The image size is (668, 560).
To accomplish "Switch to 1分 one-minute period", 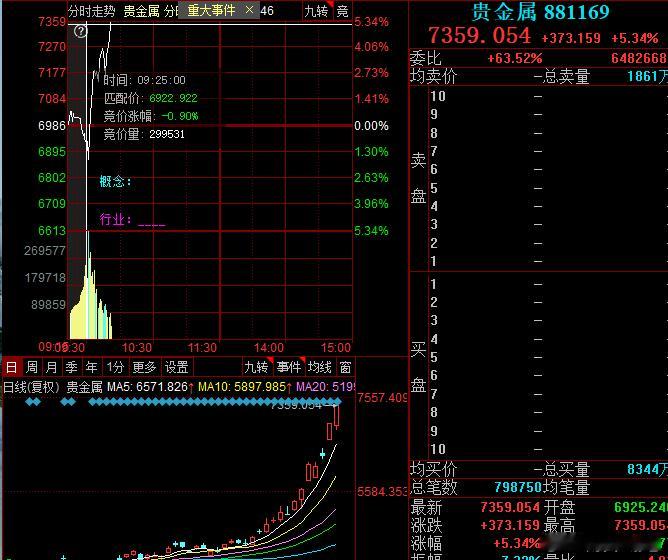I will pos(115,367).
